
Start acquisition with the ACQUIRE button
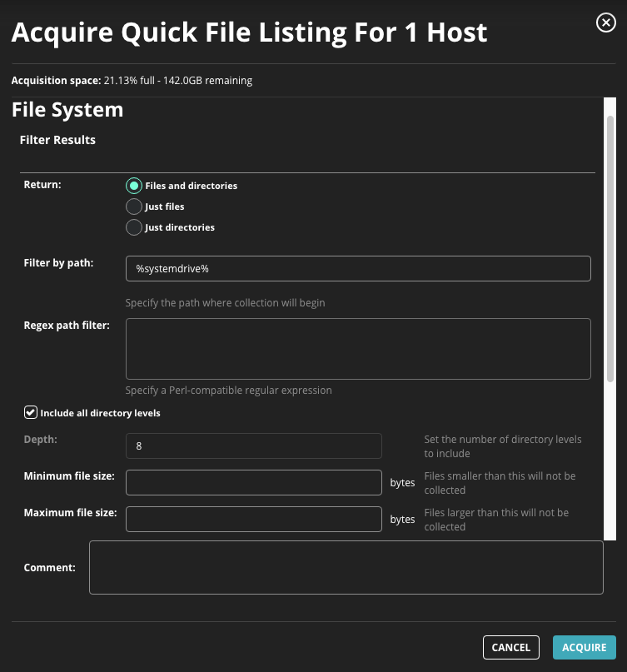[585, 647]
